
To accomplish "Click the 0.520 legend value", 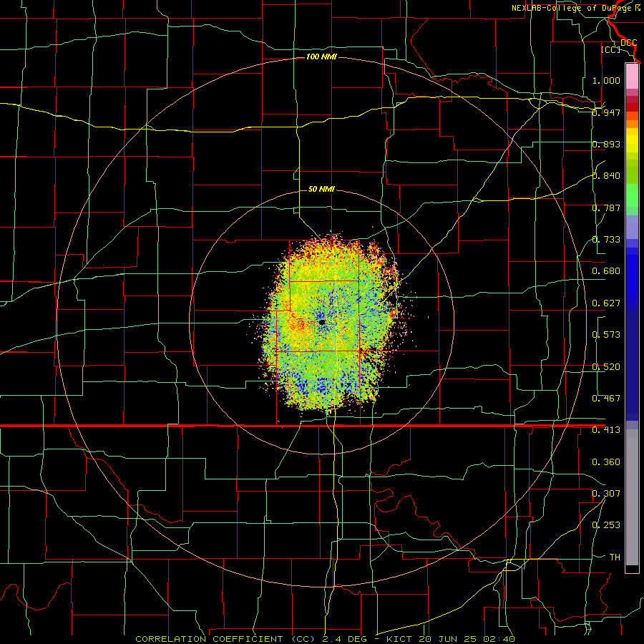I will [x=606, y=367].
